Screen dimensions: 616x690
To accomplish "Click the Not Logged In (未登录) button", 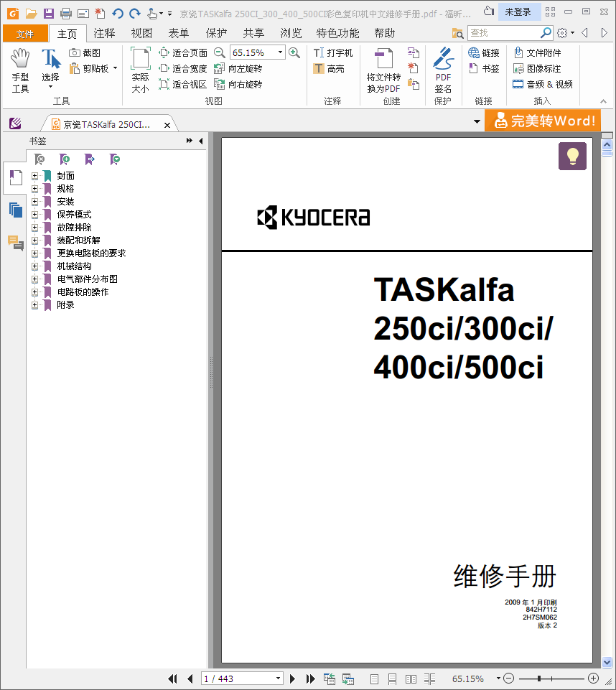I will tap(518, 12).
